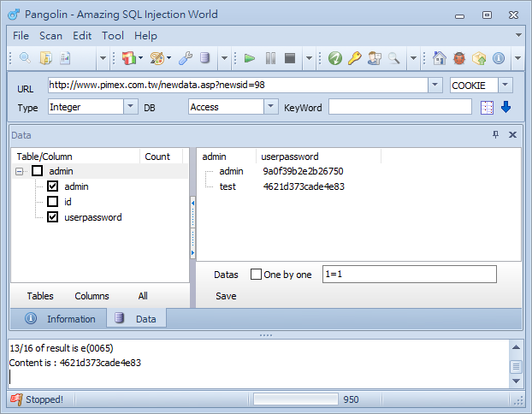The width and height of the screenshot is (532, 414).
Task: Click the log scrollbar down arrow
Action: click(516, 381)
